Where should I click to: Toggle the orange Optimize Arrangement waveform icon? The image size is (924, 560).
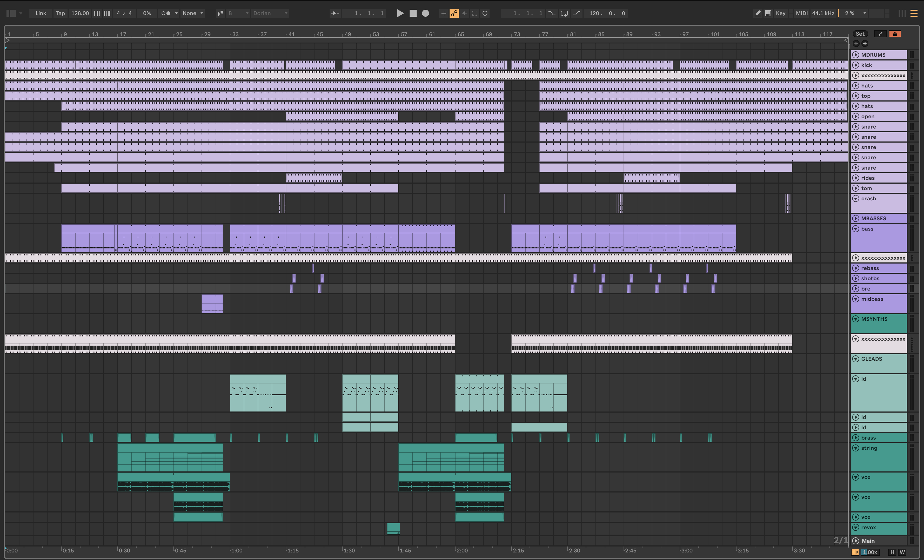coord(855,552)
